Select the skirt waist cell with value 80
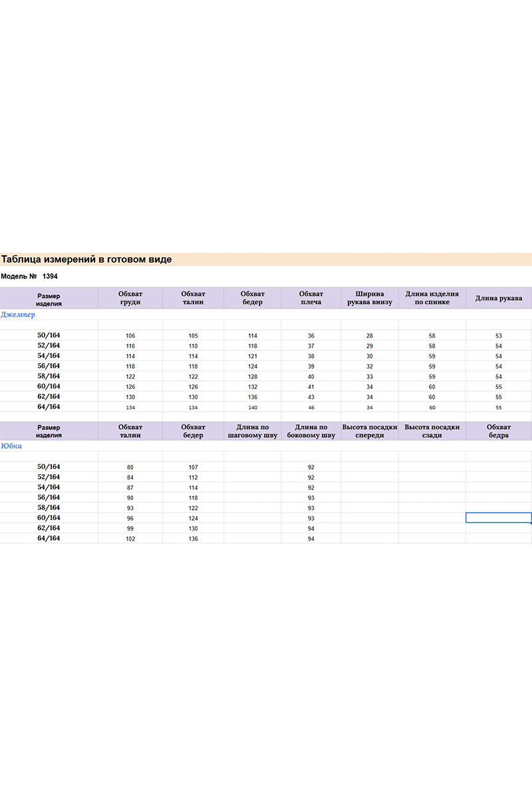Screen dimensions: 532x798 [x=130, y=467]
